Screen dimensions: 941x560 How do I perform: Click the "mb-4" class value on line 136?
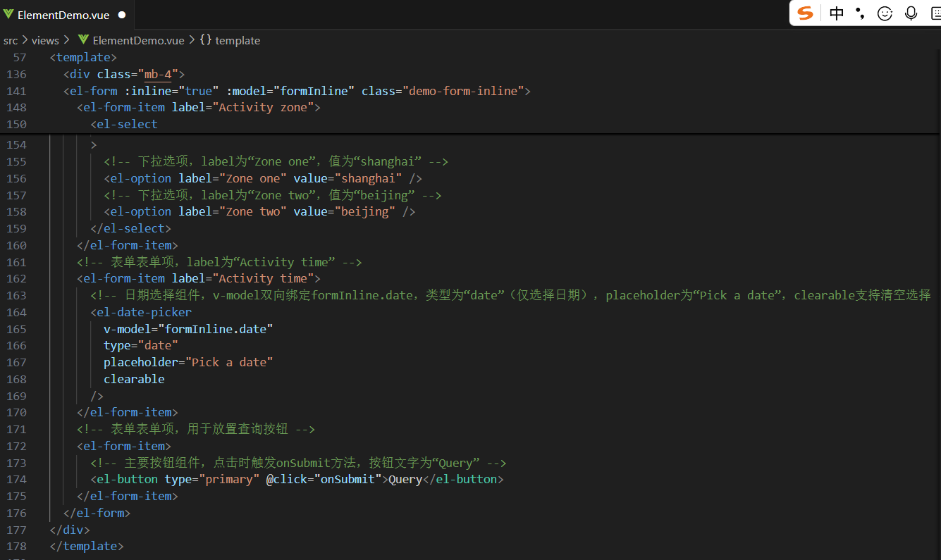[x=158, y=74]
